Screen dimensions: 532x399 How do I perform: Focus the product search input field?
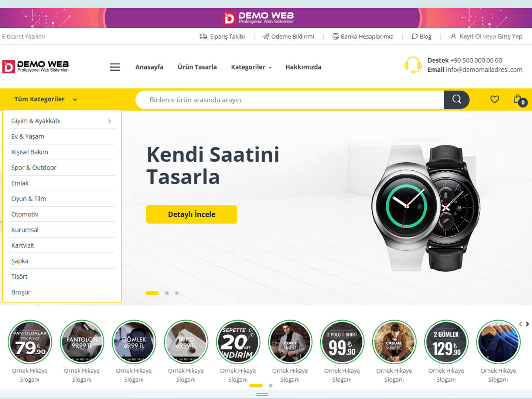[290, 100]
